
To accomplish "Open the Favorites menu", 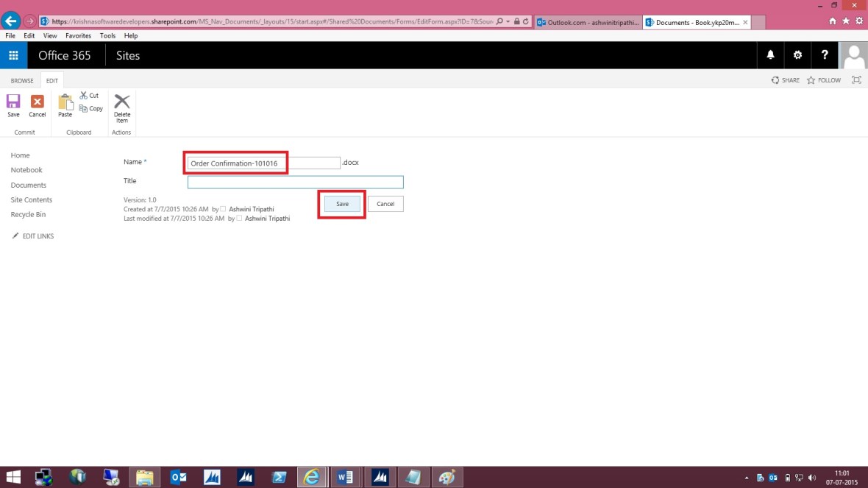I will tap(78, 35).
